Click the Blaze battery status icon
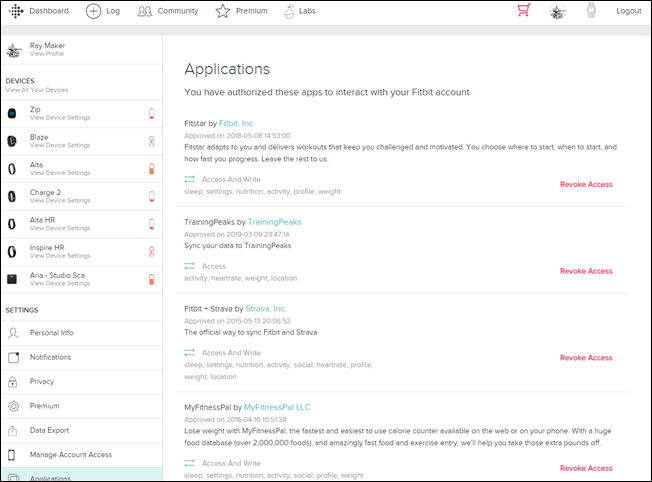Viewport: 652px width, 482px height. (152, 141)
